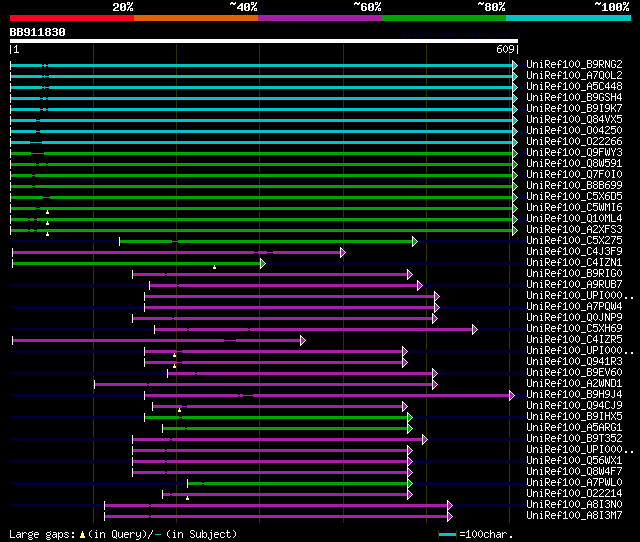Click the UniRef100_A9RUB7 label

(574, 285)
